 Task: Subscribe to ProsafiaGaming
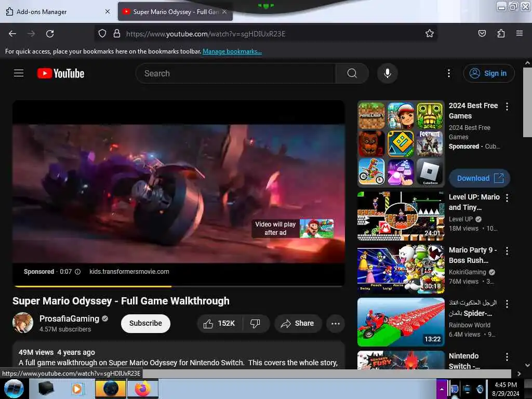point(145,323)
